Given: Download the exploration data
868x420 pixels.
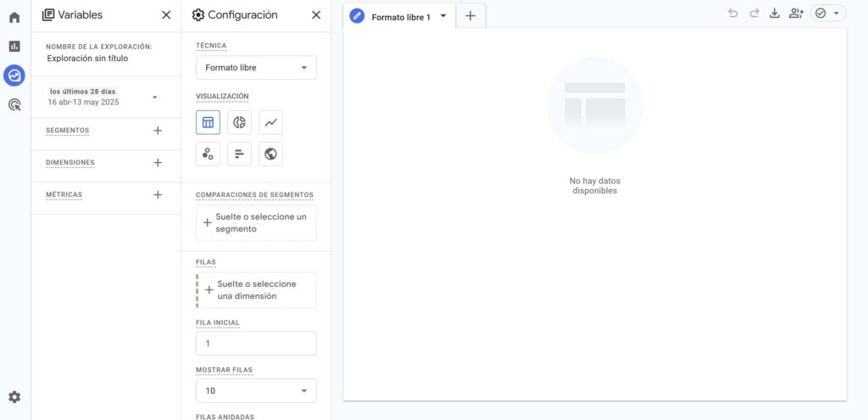Looking at the screenshot, I should click(774, 14).
